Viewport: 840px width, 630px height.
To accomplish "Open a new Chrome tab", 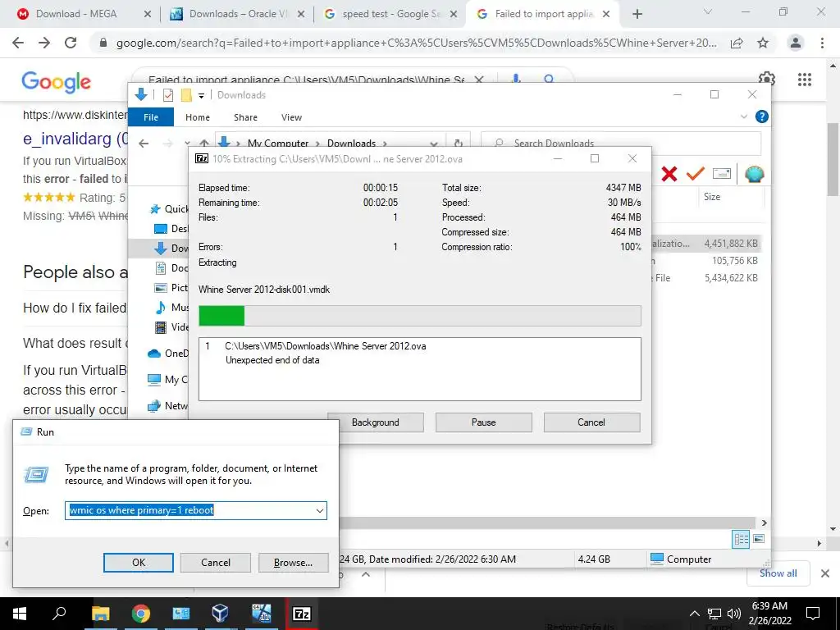I will [x=637, y=15].
